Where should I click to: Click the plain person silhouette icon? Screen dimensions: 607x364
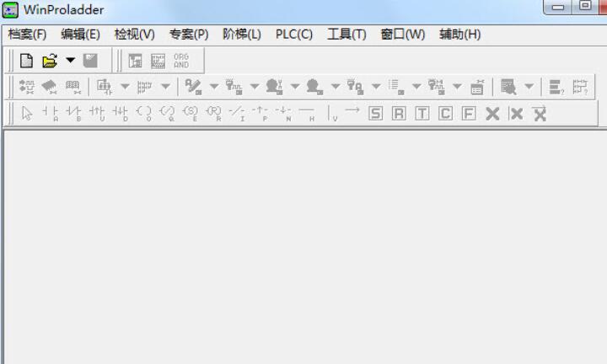314,87
